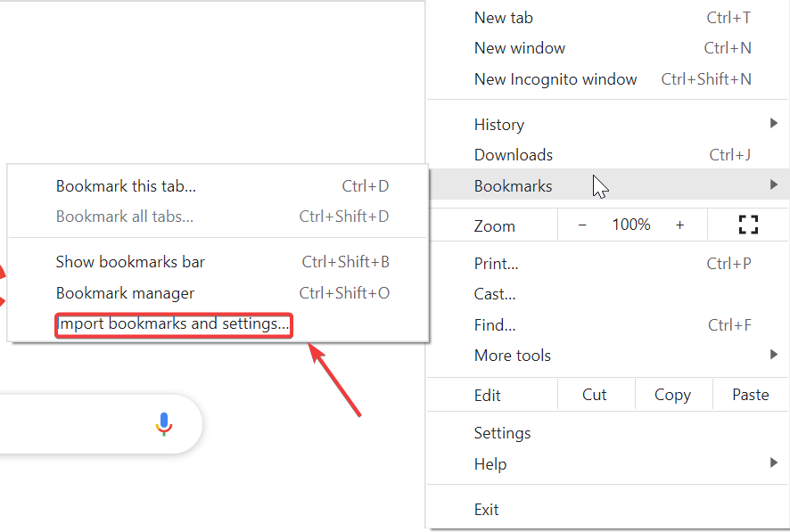Open the Downloads menu entry
The height and width of the screenshot is (532, 790).
[514, 155]
